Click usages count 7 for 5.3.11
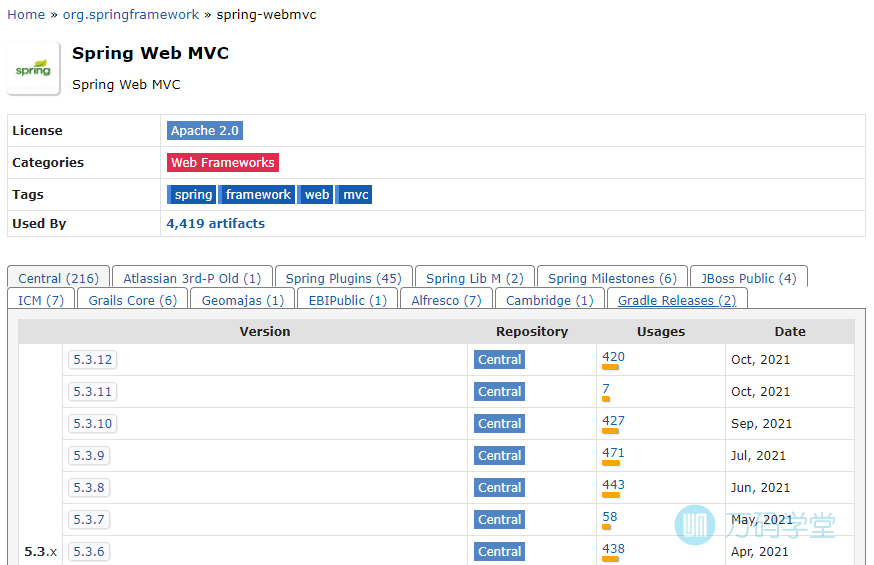 click(x=605, y=389)
